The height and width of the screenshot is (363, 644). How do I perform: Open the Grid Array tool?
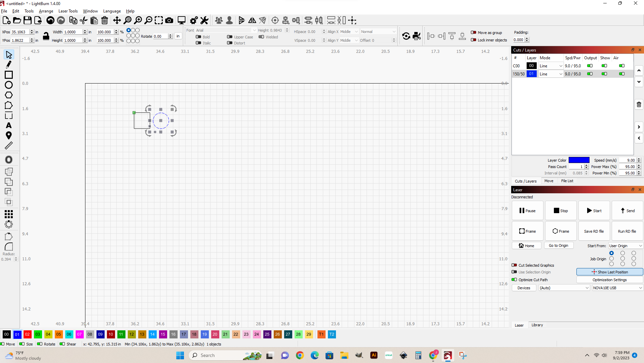click(x=9, y=214)
